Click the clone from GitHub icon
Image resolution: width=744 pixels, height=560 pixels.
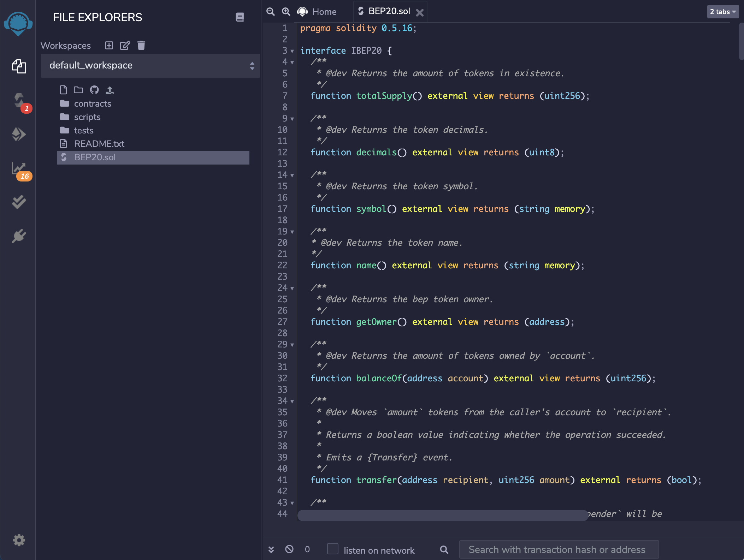(x=94, y=90)
